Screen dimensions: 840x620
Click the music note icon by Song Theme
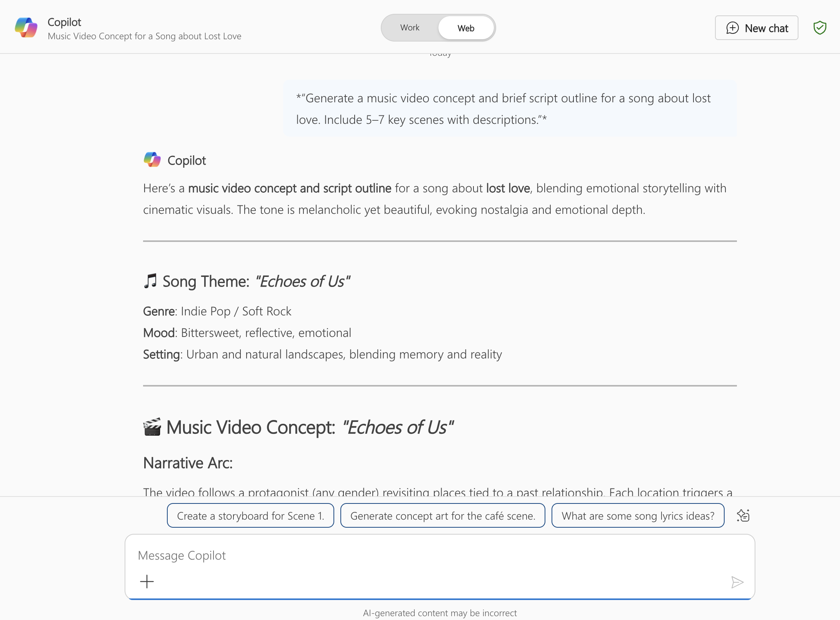tap(150, 281)
